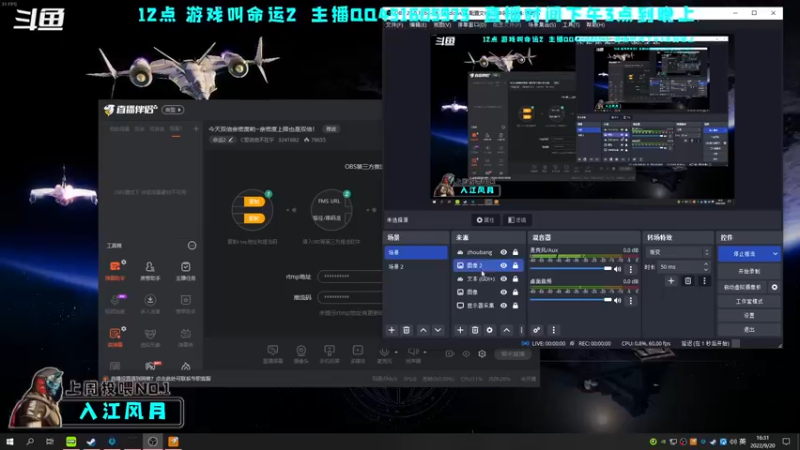The width and height of the screenshot is (800, 450).
Task: Open 主播任务 tool in Douyu companion toolbox
Action: coord(185,271)
